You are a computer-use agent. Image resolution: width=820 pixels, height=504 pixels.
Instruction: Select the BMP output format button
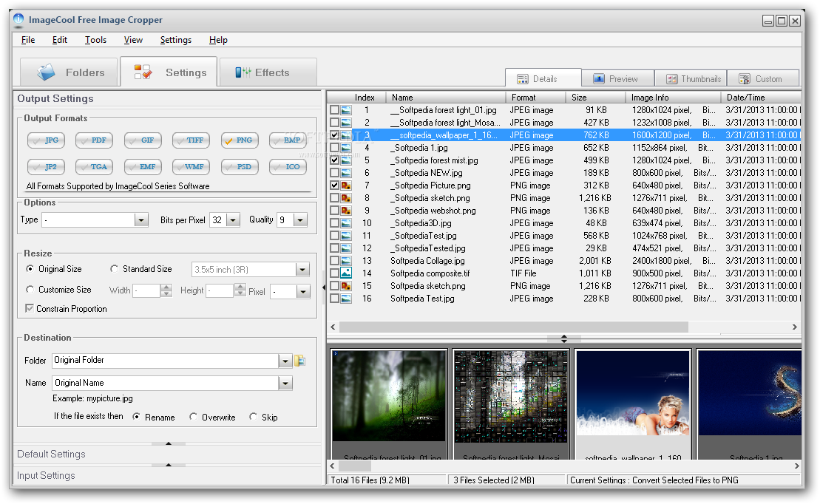click(288, 140)
